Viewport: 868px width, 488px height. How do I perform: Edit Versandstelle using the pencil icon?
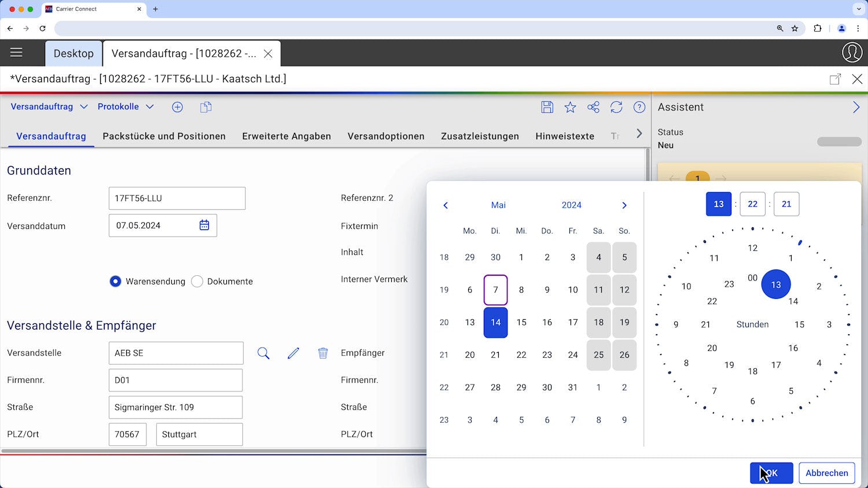coord(293,352)
